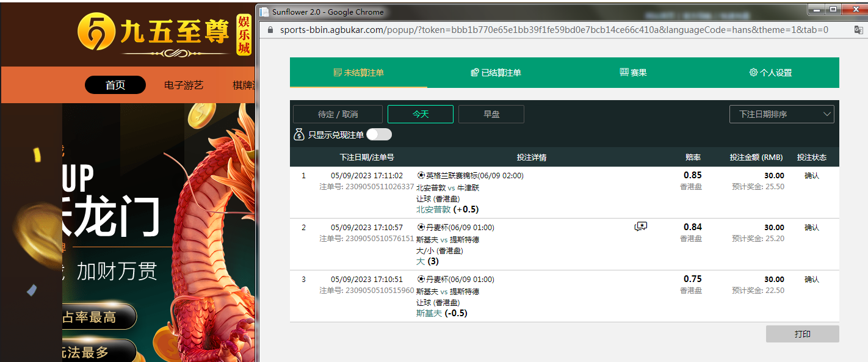Click the lock icon in the address bar
The image size is (868, 362).
click(x=270, y=30)
